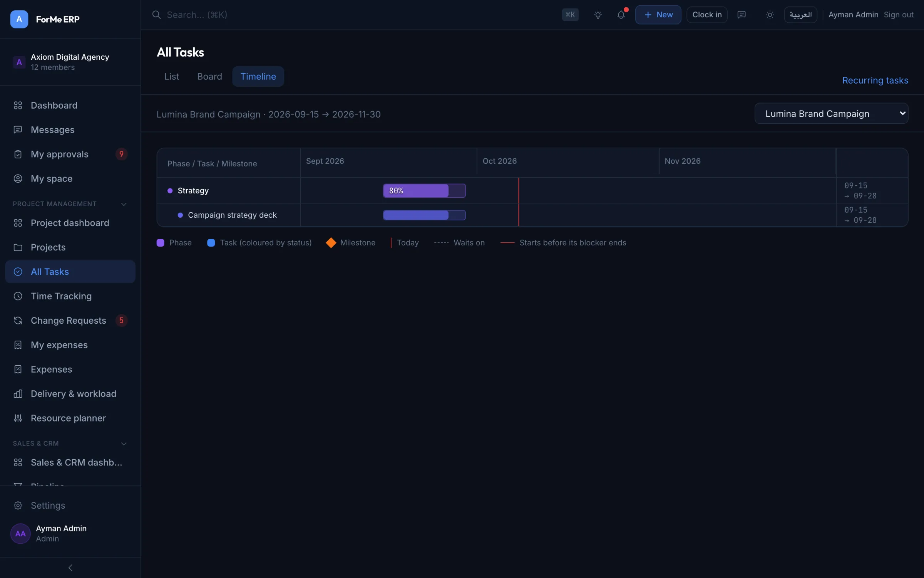The height and width of the screenshot is (578, 924).
Task: Open Settings in sidebar
Action: (70, 505)
